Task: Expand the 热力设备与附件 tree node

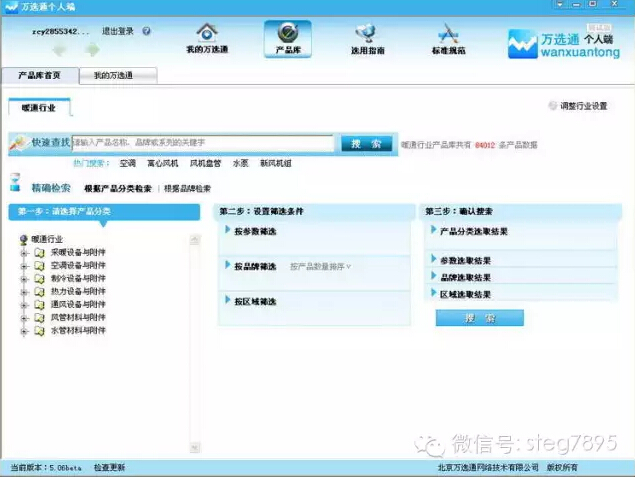Action: click(x=24, y=292)
